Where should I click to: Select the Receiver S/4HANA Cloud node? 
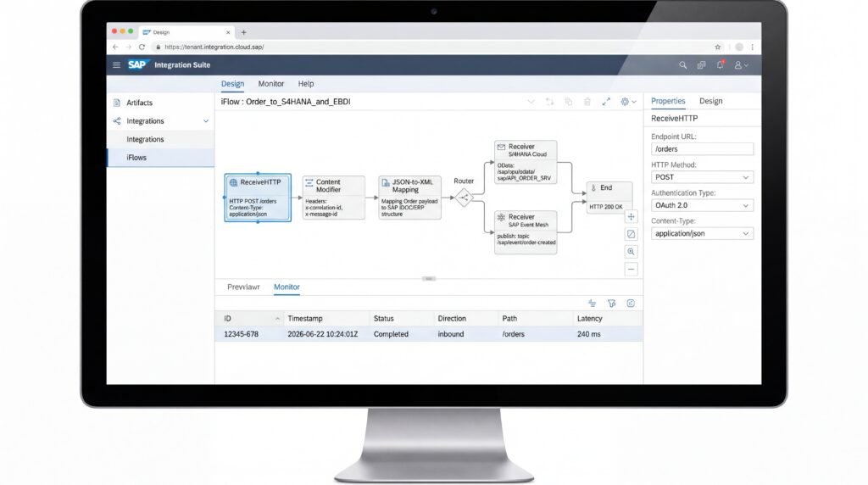coord(526,162)
